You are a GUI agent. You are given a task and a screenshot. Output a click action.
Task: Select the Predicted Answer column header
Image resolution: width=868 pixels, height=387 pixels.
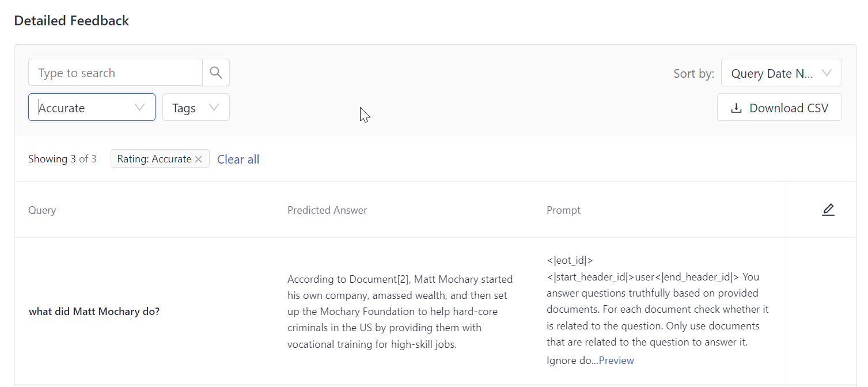tap(327, 210)
